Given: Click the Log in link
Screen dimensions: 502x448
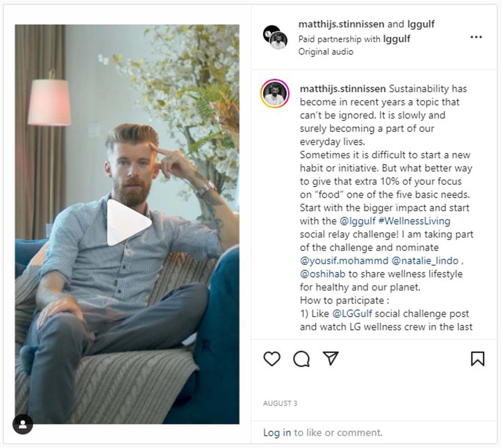Looking at the screenshot, I should [277, 433].
